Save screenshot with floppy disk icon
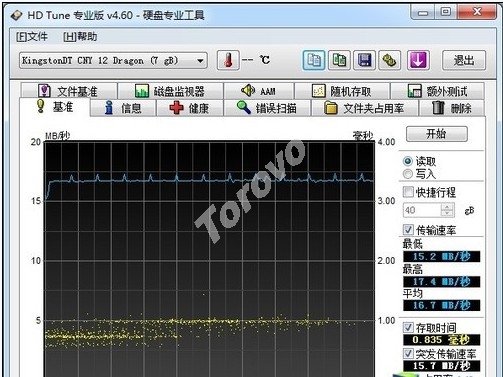 (x=364, y=60)
